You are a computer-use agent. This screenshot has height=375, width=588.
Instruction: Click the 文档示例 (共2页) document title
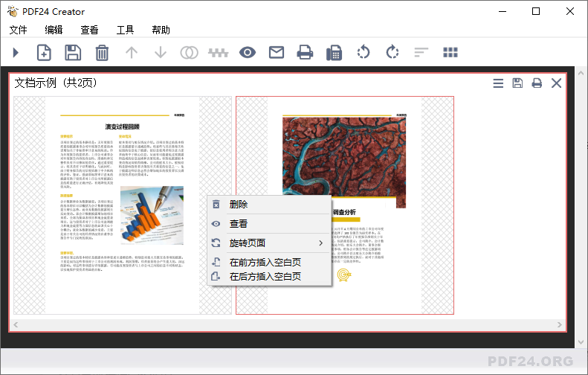(56, 83)
